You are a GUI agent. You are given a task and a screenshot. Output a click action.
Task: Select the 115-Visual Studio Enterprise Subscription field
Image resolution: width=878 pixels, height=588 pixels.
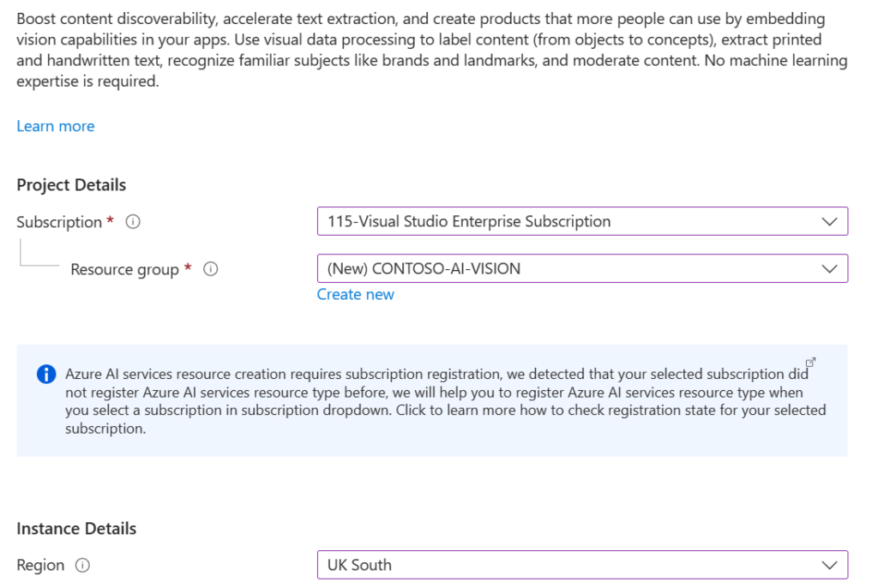(582, 221)
